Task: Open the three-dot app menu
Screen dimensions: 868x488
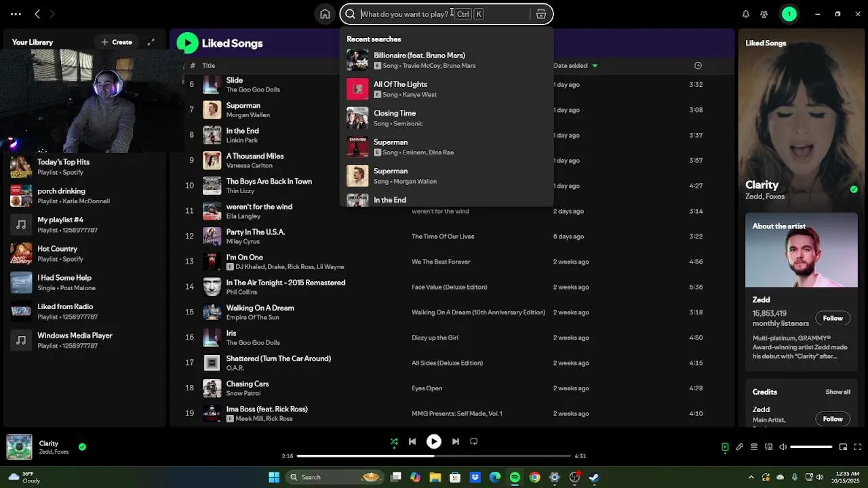Action: (16, 14)
